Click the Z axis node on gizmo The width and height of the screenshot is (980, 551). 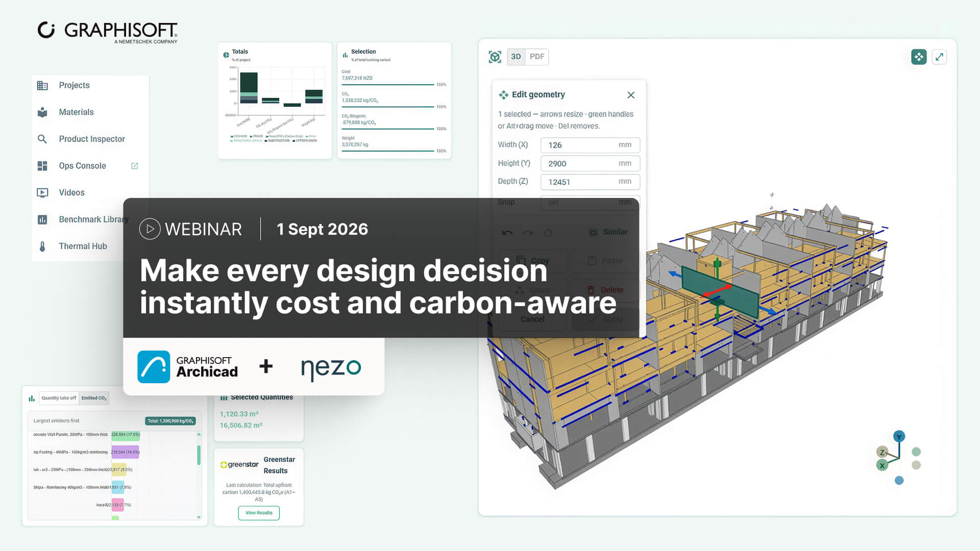(882, 452)
